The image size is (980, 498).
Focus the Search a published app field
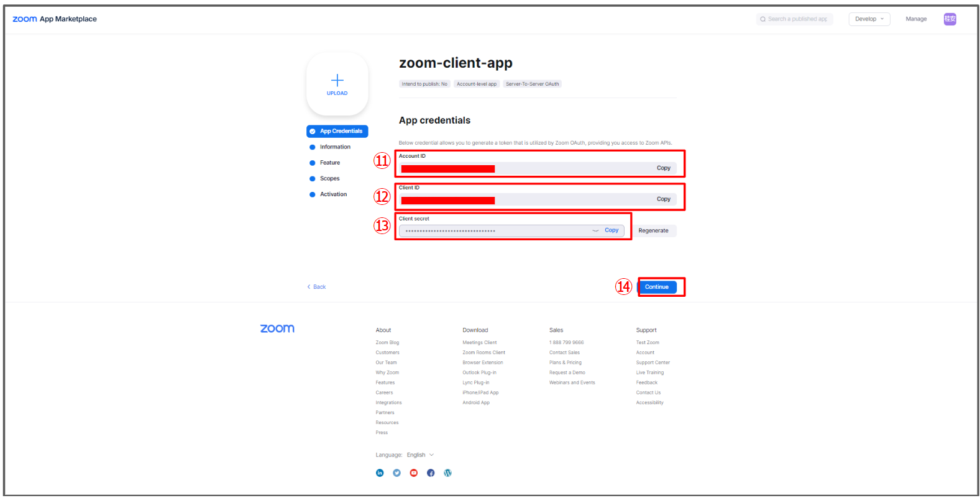795,19
